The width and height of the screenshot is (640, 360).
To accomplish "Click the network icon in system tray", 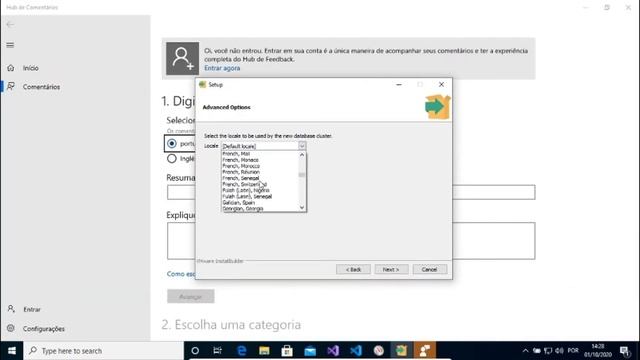I will 548,351.
